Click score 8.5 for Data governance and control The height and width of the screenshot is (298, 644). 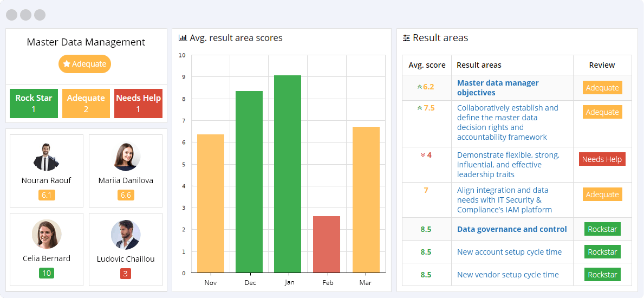click(x=426, y=229)
